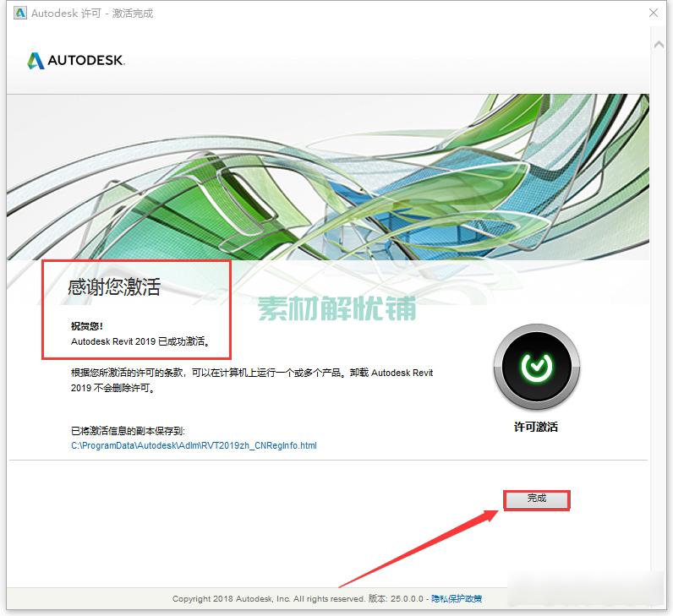The width and height of the screenshot is (673, 616).
Task: Click the 已将激活信息的副本保存到 label
Action: [128, 431]
